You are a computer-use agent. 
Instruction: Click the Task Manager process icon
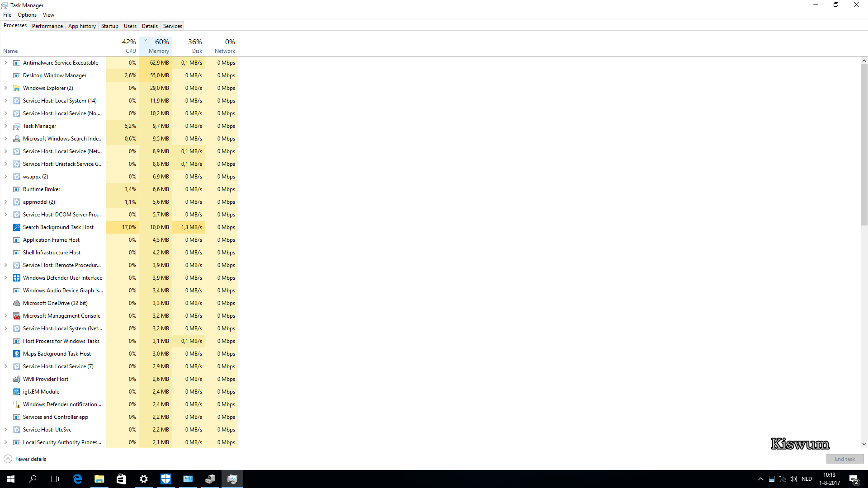pos(17,126)
